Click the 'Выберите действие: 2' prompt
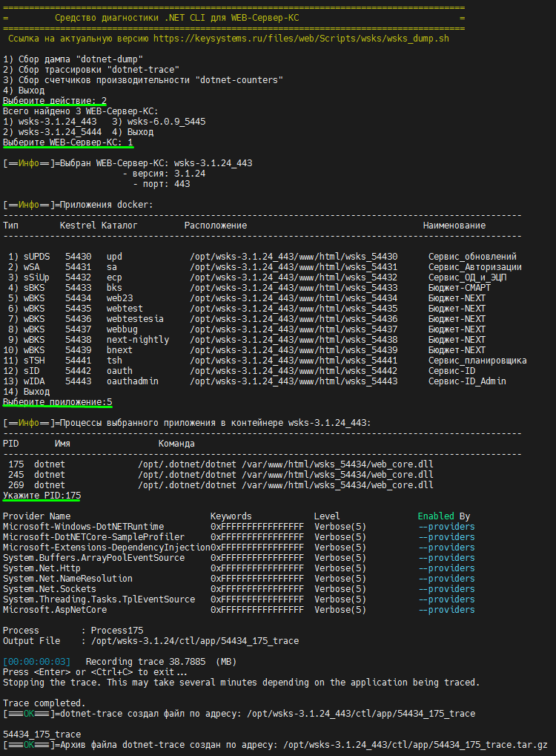The image size is (556, 756). tap(55, 101)
